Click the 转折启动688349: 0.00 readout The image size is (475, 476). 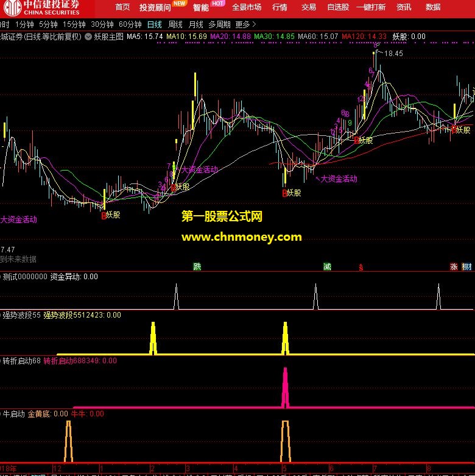click(x=80, y=361)
